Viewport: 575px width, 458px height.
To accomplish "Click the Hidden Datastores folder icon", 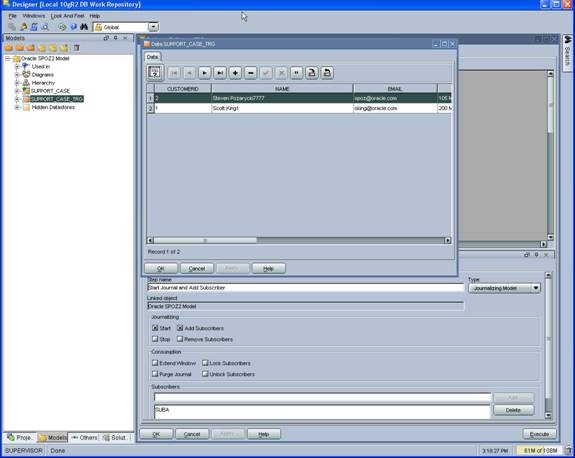I will [26, 107].
